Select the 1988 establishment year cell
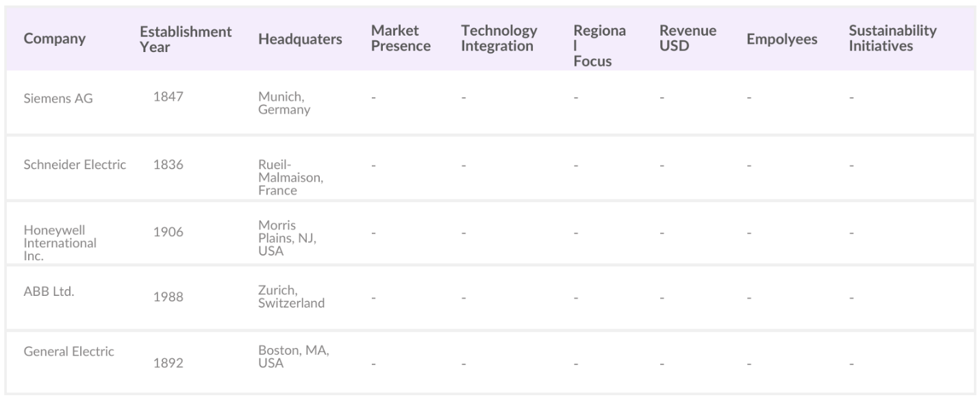 pyautogui.click(x=168, y=298)
